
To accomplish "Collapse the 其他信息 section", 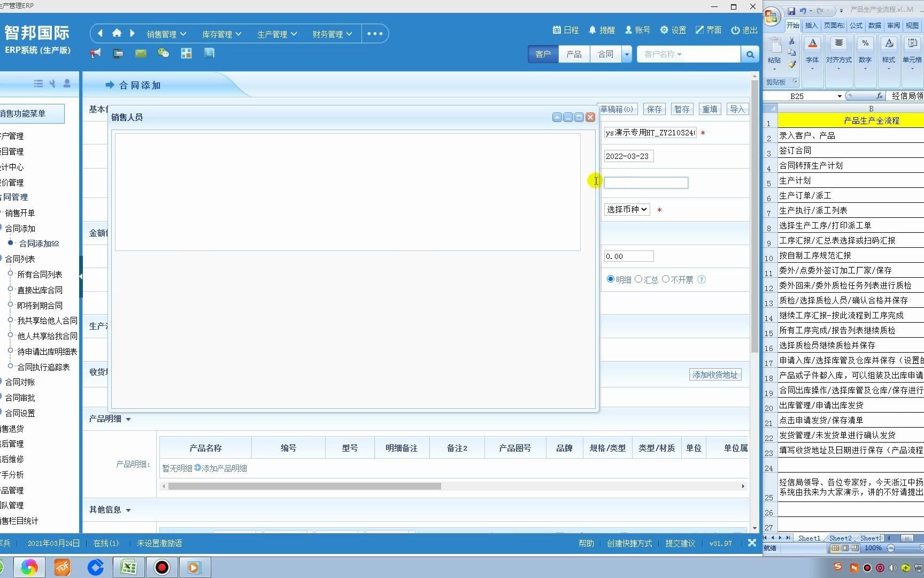I will [x=128, y=511].
